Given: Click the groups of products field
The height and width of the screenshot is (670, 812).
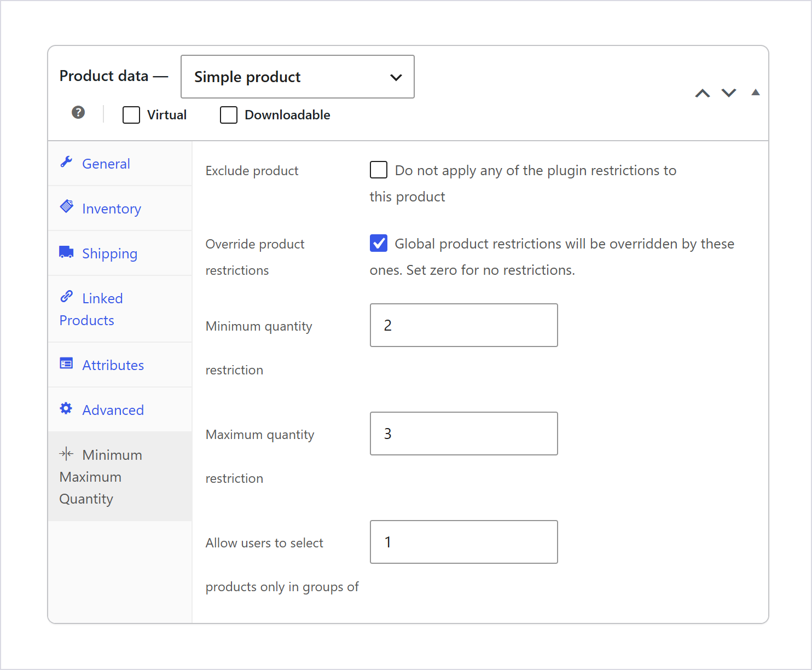Looking at the screenshot, I should tap(464, 542).
